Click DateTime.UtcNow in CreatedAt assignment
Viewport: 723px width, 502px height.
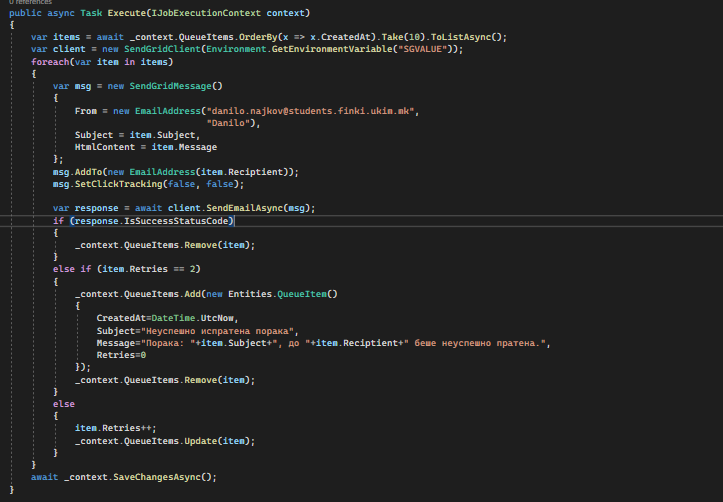pyautogui.click(x=188, y=318)
